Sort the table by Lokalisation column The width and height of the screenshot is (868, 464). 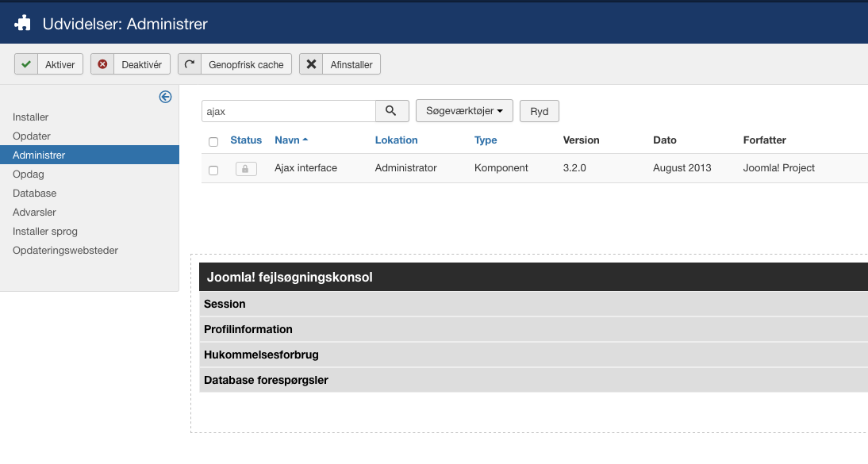[396, 140]
